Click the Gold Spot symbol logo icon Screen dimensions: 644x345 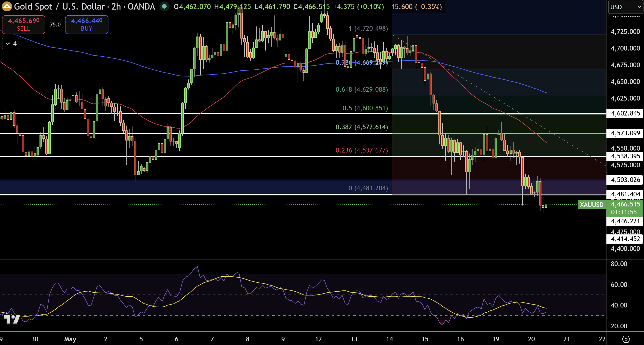7,6
